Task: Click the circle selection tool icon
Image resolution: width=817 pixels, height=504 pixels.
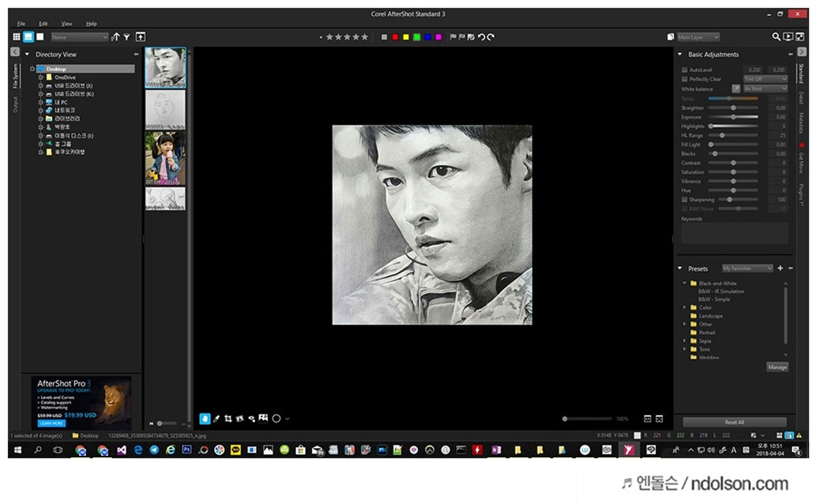Action: 277,419
